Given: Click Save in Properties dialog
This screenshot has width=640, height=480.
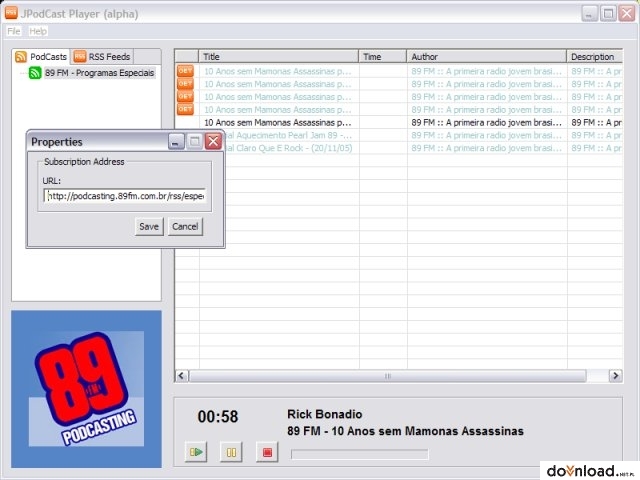Looking at the screenshot, I should coord(149,227).
